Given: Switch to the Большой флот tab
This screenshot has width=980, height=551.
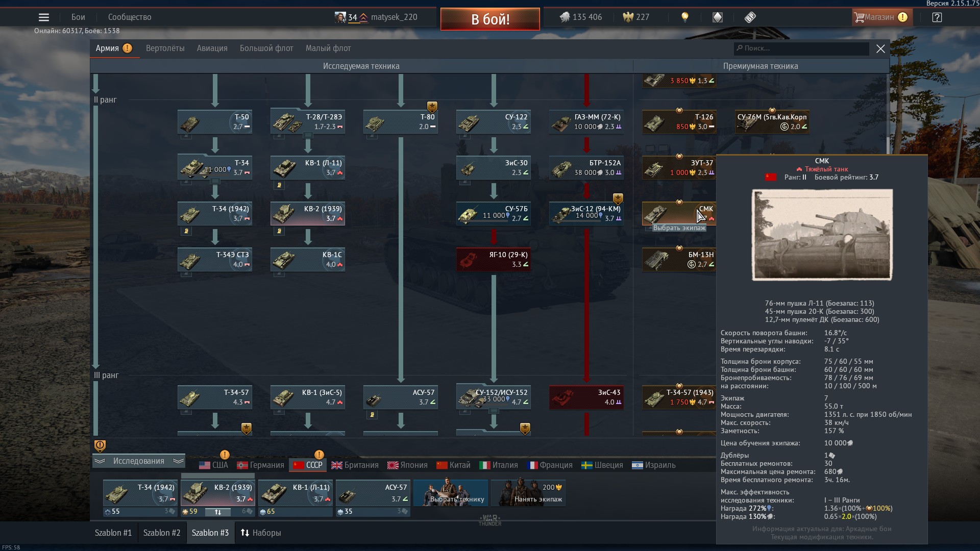Looking at the screenshot, I should tap(266, 48).
